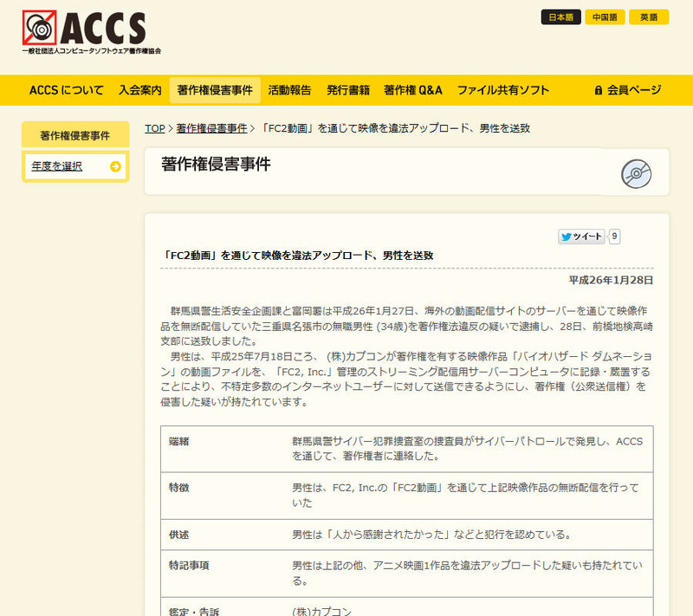Click the yellow arrow icon beside 年度を選択

[x=115, y=166]
